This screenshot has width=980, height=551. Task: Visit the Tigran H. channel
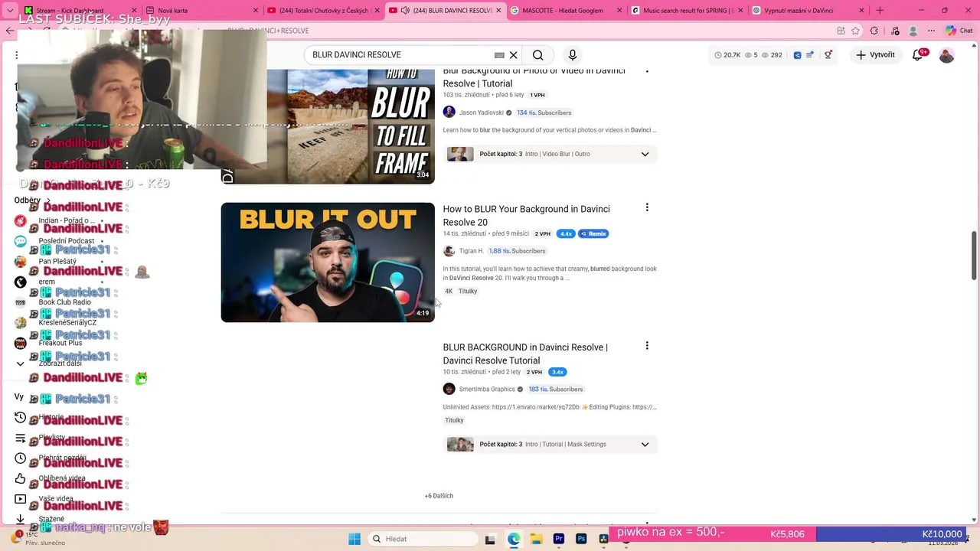click(471, 251)
